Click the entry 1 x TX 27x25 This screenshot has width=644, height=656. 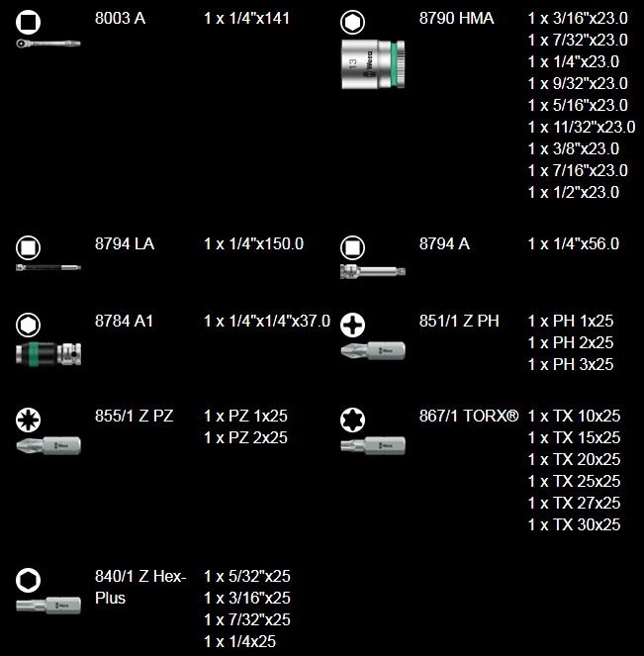[574, 503]
